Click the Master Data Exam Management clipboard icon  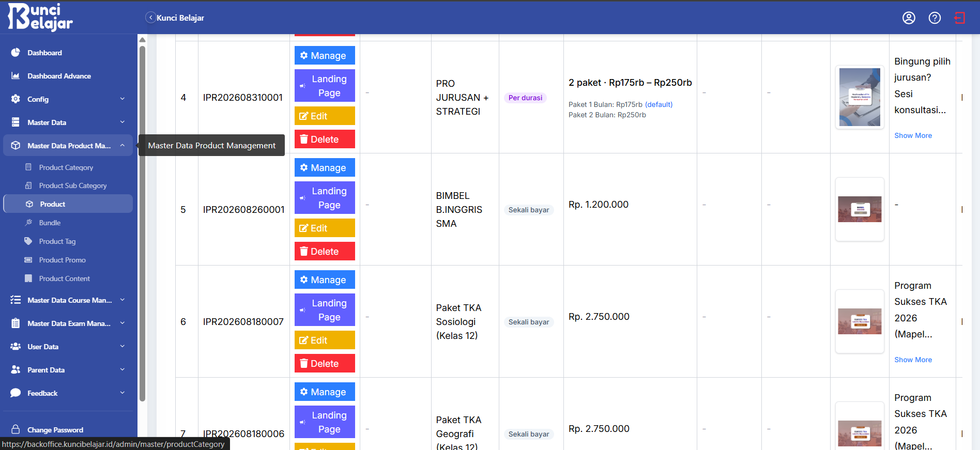click(x=16, y=323)
